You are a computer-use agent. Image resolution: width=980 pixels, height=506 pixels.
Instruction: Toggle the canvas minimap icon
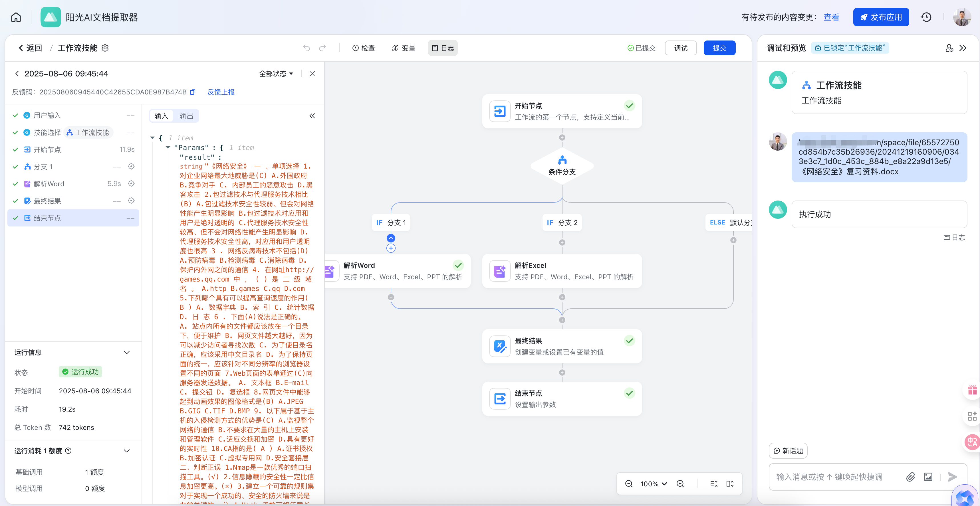[730, 483]
